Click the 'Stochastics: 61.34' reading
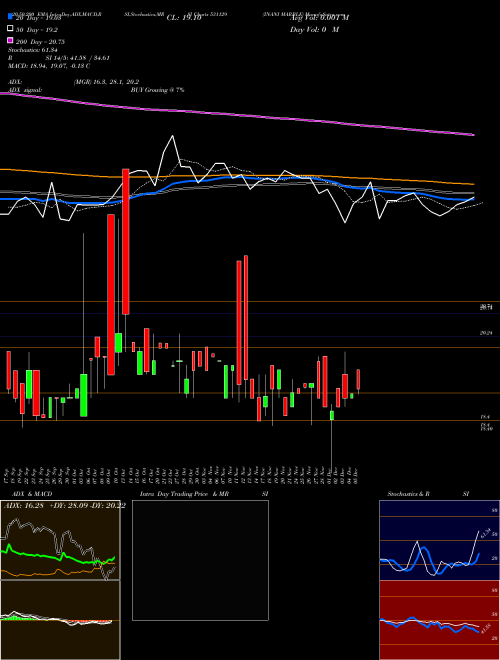The width and height of the screenshot is (500, 660). [x=33, y=50]
